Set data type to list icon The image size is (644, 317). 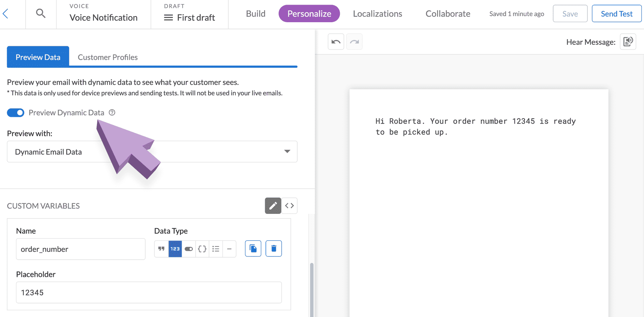[x=216, y=249]
